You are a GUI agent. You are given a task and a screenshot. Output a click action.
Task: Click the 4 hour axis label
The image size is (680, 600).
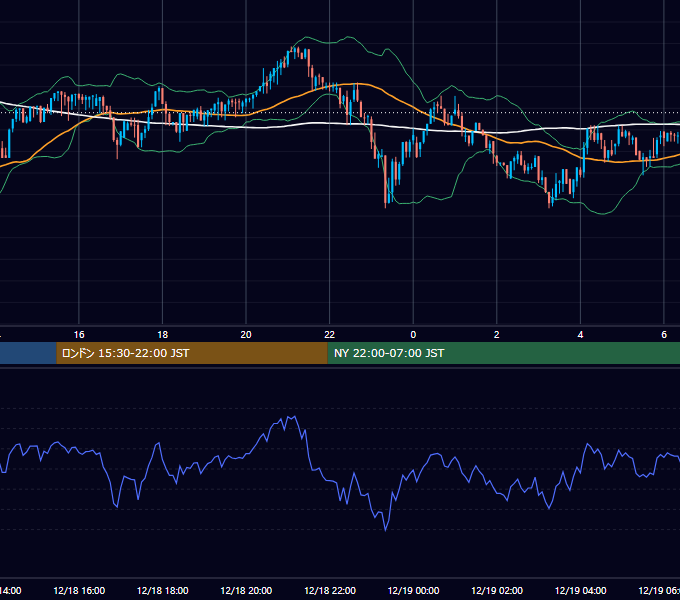[x=580, y=335]
